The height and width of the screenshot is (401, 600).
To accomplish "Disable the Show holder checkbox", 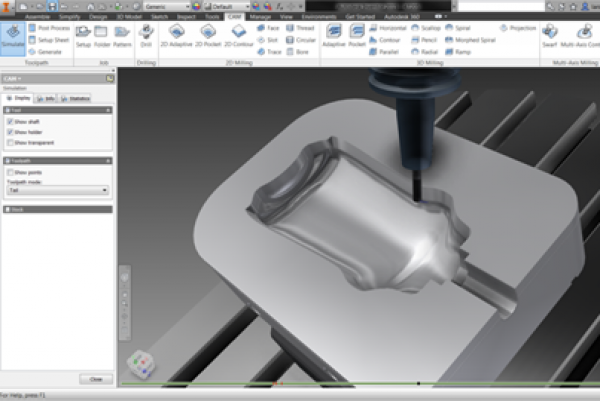I will point(10,132).
